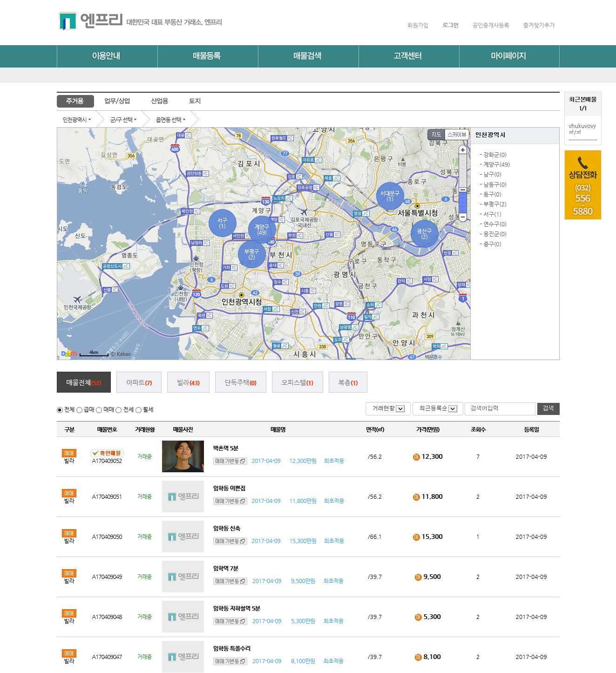Expand the 군/구 선택 dropdown
The image size is (616, 673).
123,120
